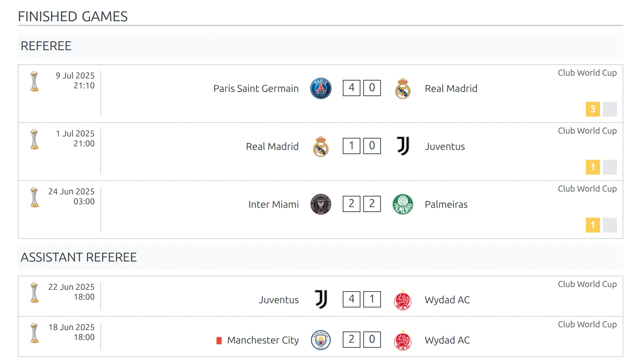The height and width of the screenshot is (364, 641).
Task: Click the Paris Saint Germain crest icon
Action: pos(320,88)
